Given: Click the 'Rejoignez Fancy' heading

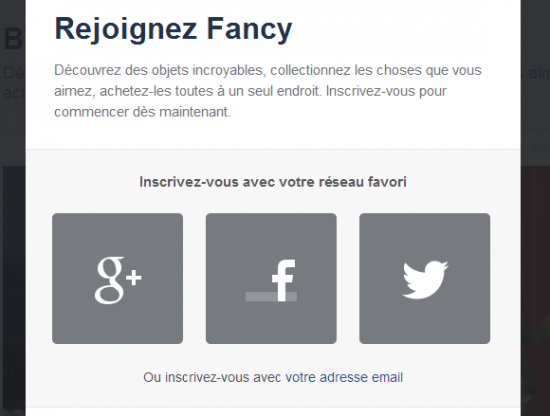Looking at the screenshot, I should (x=173, y=29).
